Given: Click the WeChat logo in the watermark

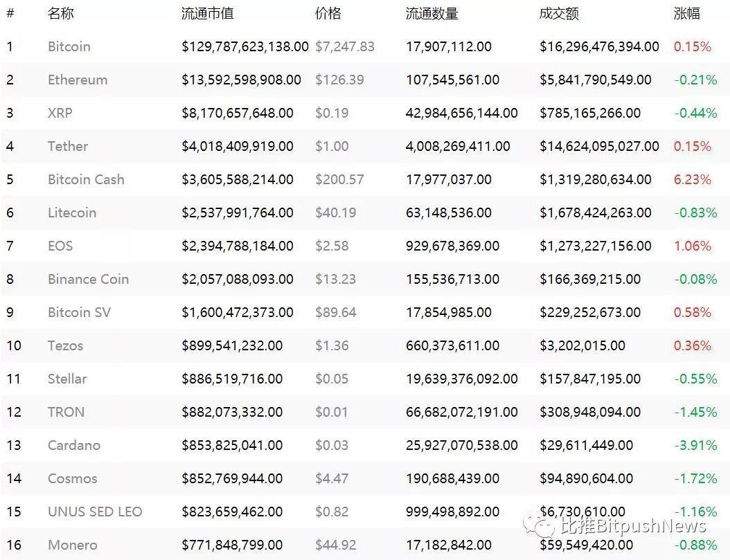Looking at the screenshot, I should [x=539, y=525].
